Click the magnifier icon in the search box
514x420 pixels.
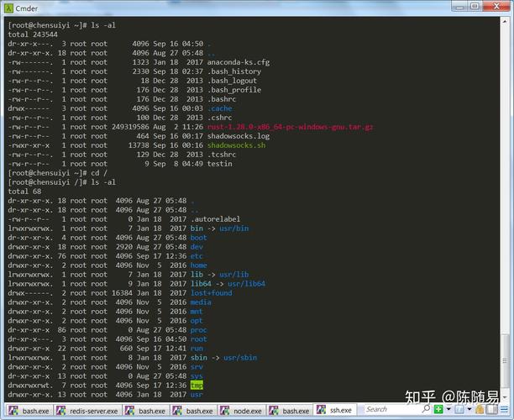[x=426, y=409]
